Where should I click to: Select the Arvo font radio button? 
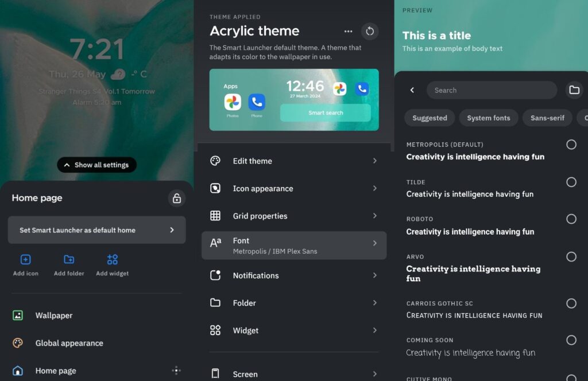click(571, 256)
